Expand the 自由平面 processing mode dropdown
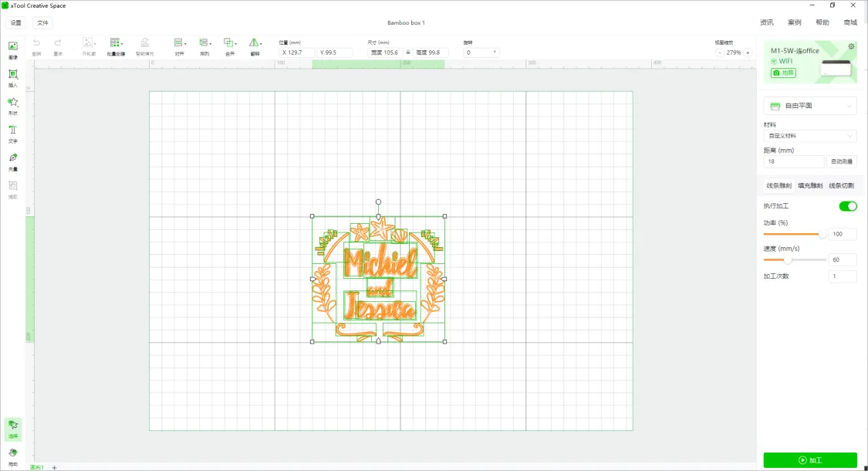868x471 pixels. point(810,106)
